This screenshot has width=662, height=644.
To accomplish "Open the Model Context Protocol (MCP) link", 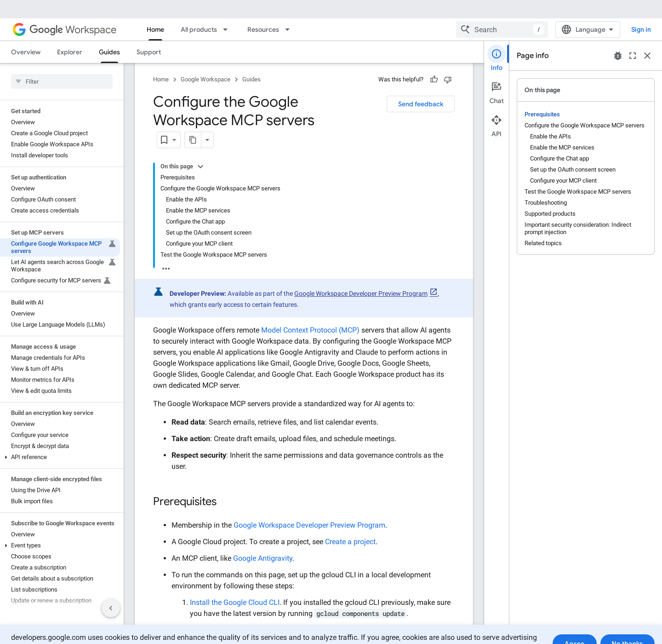I will coord(310,330).
